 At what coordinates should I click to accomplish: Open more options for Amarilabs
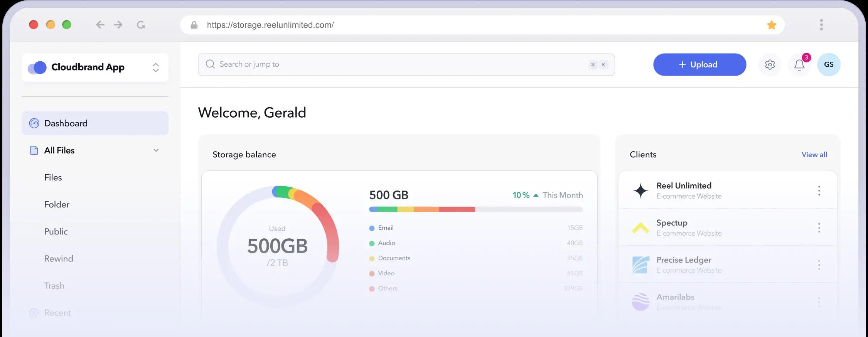[819, 302]
